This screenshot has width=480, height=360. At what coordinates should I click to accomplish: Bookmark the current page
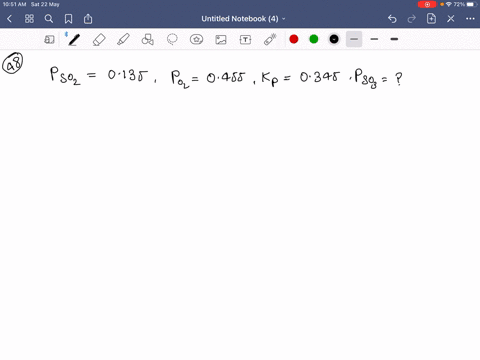coord(68,19)
